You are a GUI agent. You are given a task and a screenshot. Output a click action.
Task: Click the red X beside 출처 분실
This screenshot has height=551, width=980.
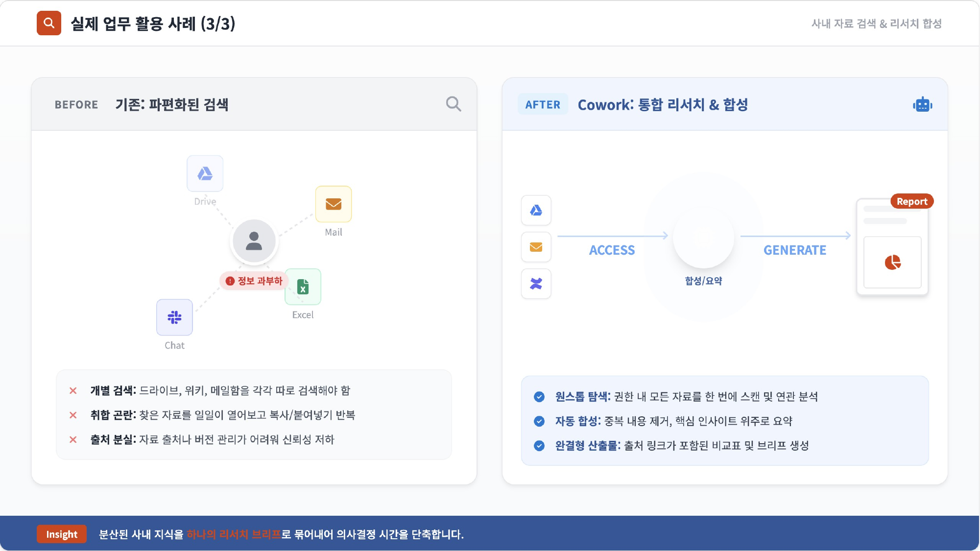click(x=73, y=440)
